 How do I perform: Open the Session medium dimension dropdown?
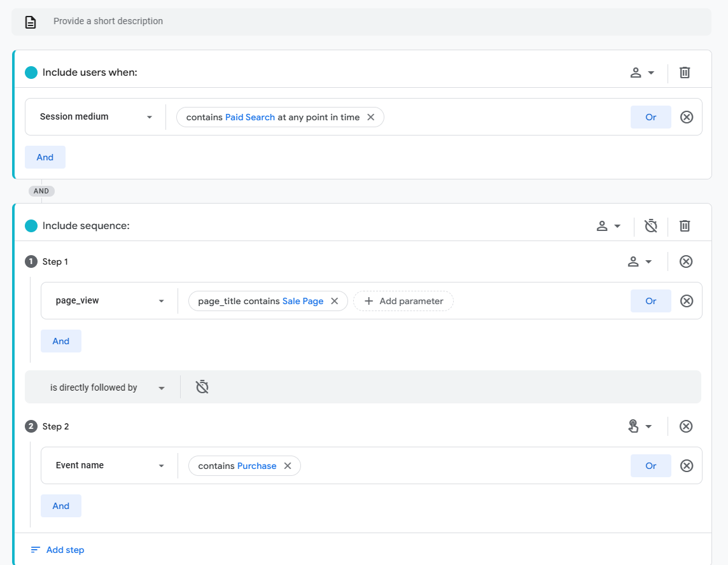(95, 117)
